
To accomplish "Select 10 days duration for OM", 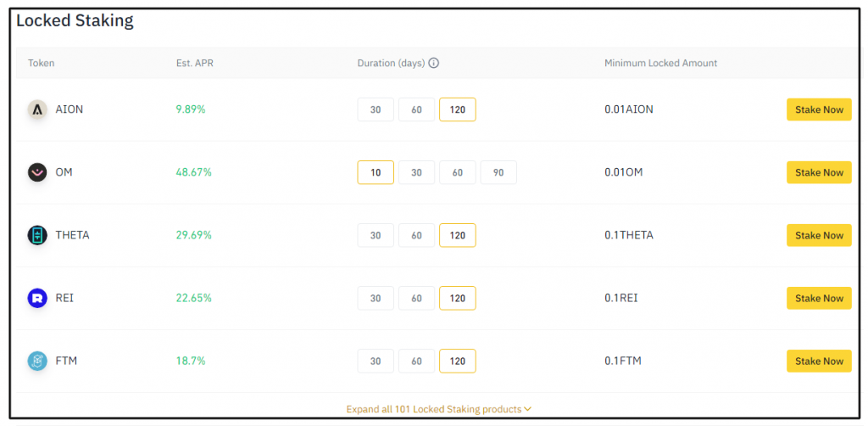I will [x=376, y=172].
